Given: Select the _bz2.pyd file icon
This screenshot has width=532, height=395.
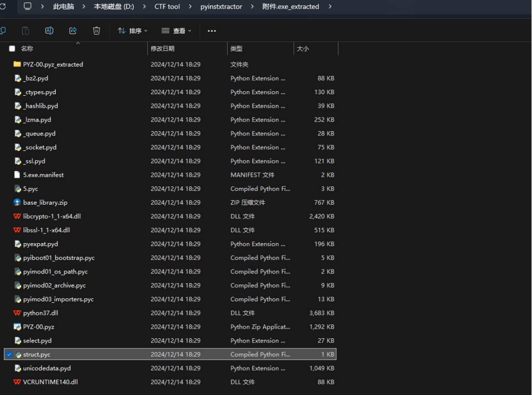Looking at the screenshot, I should [18, 78].
